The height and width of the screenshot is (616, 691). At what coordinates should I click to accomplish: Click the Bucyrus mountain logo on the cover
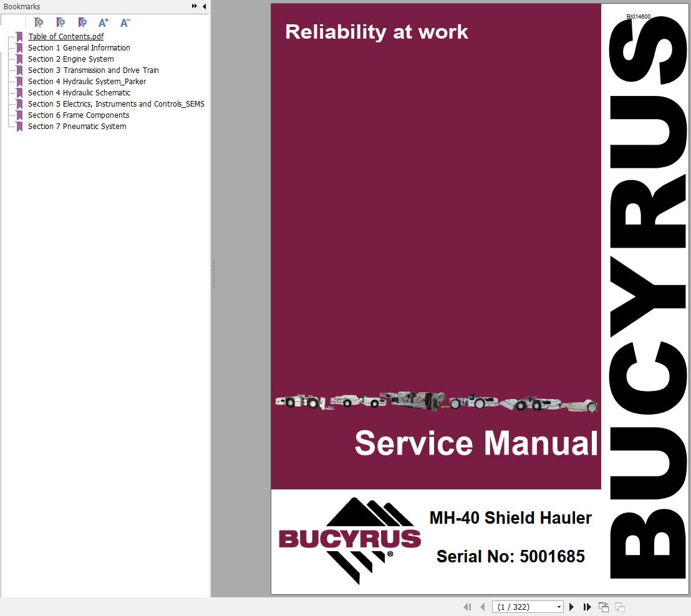tap(350, 541)
